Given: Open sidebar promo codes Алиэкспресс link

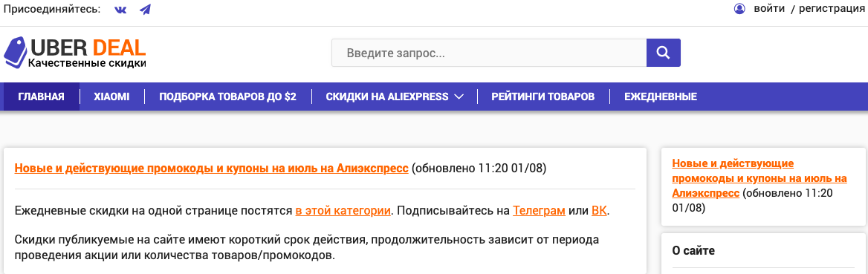Looking at the screenshot, I should pos(759,178).
